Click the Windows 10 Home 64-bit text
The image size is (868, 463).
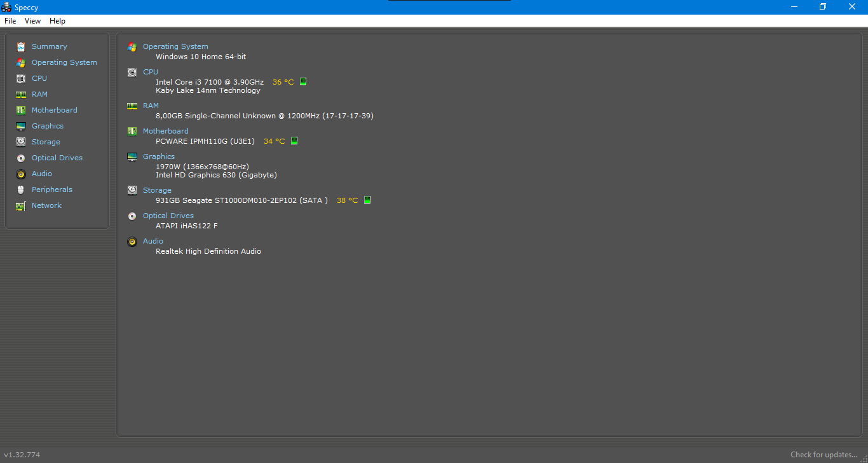pos(201,57)
